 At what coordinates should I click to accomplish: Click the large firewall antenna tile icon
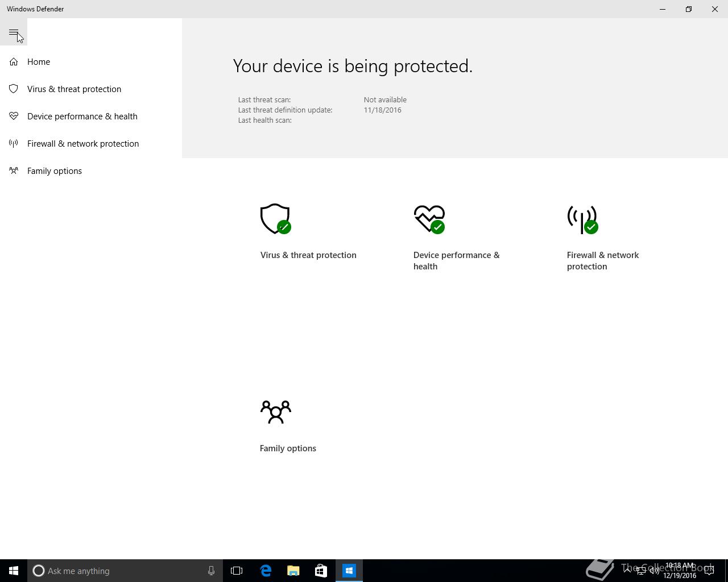[x=582, y=220]
